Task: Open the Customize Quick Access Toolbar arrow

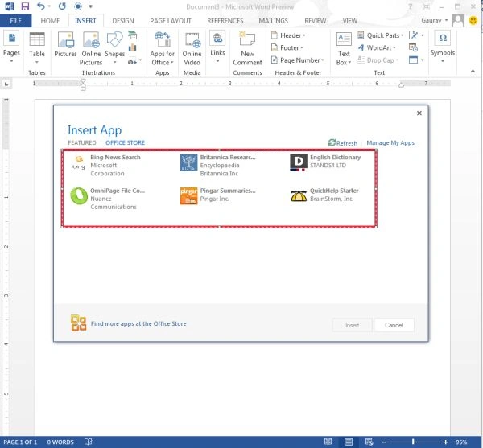Action: tap(90, 6)
